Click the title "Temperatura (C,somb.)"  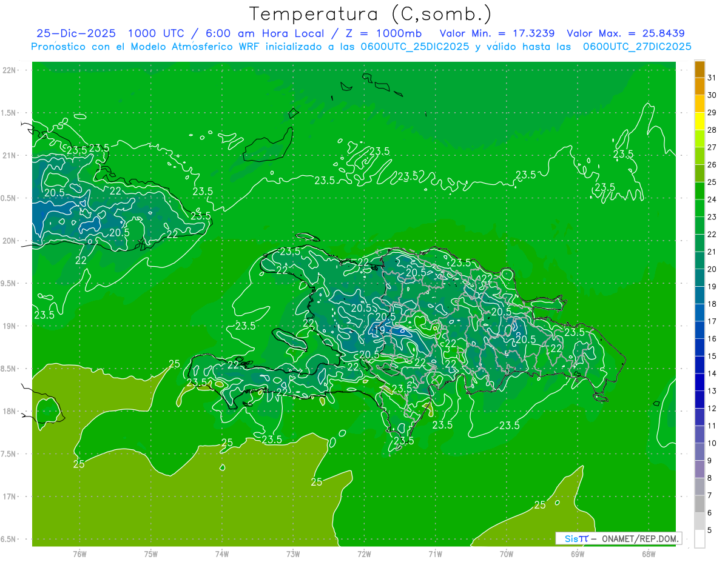(370, 14)
